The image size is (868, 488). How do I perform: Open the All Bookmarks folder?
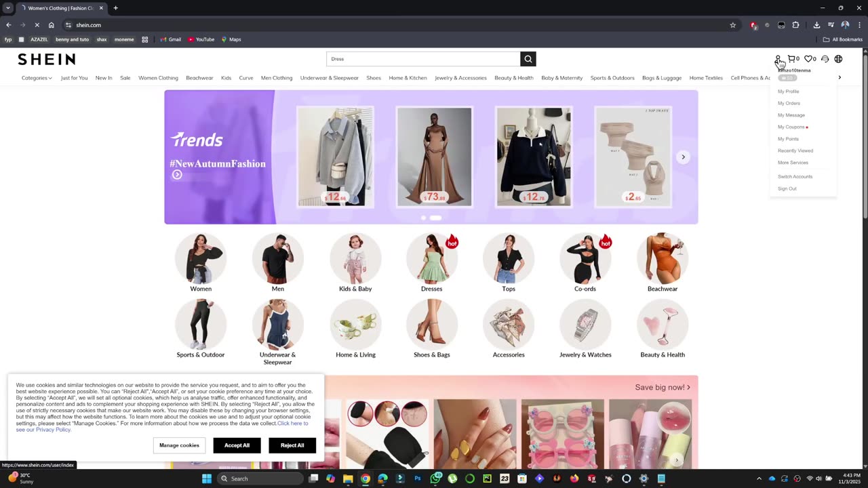coord(843,39)
